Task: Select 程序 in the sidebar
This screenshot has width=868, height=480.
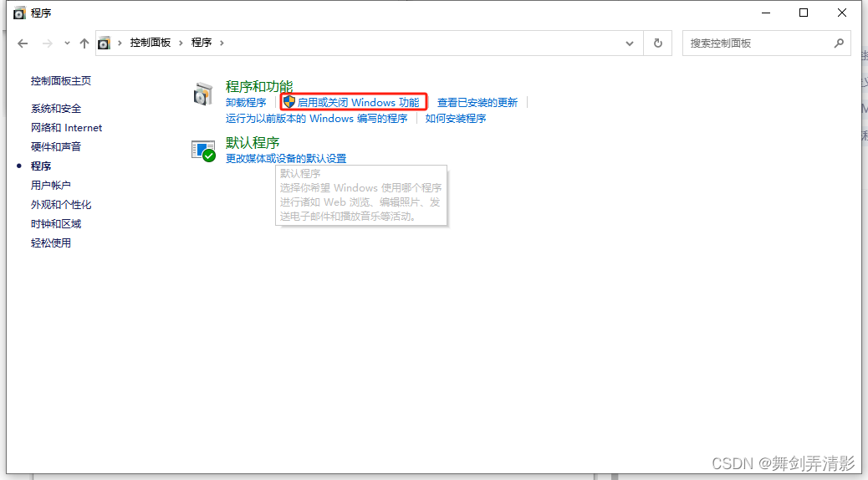Action: 41,166
